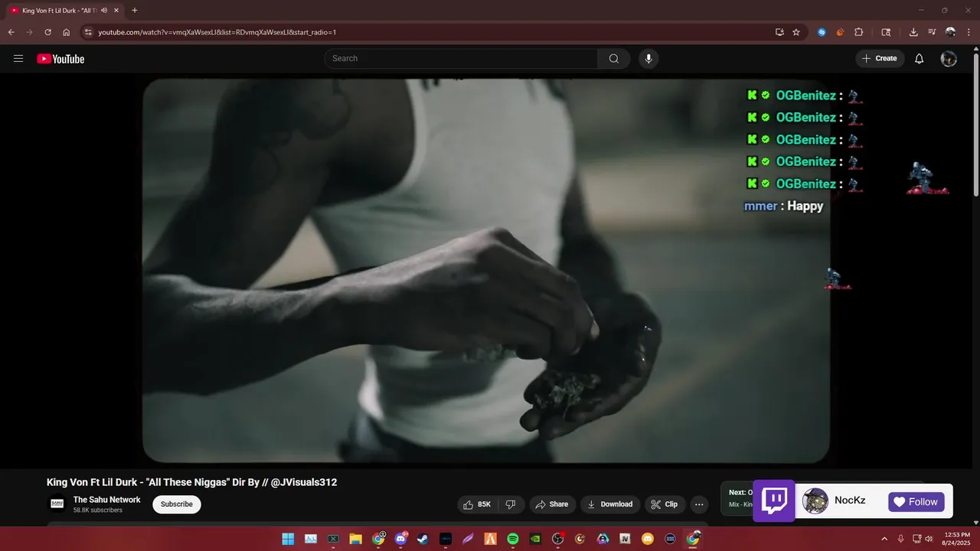Go to YouTube home via the logo
Screen dimensions: 980x551
coord(60,59)
